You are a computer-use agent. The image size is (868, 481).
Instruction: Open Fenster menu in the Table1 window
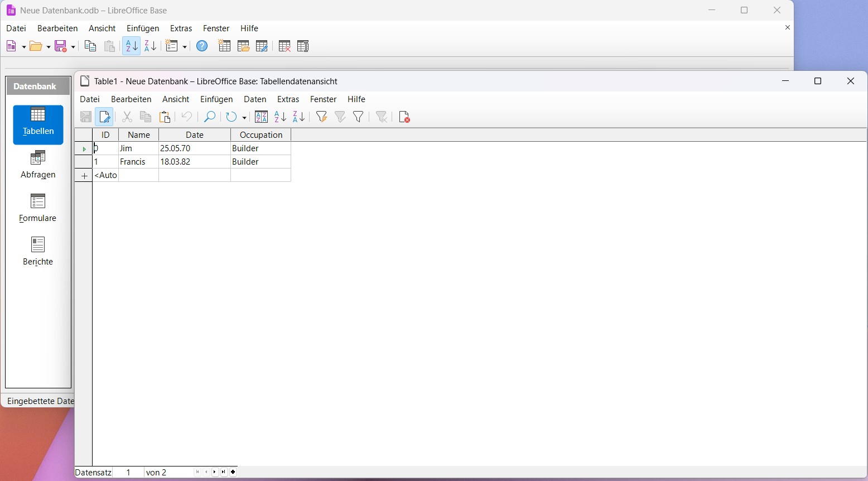[x=324, y=99]
